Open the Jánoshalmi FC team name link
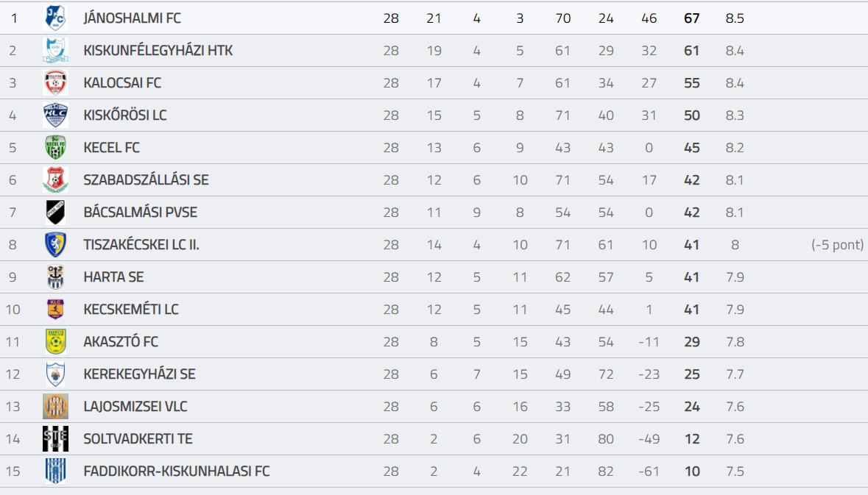 pos(133,18)
